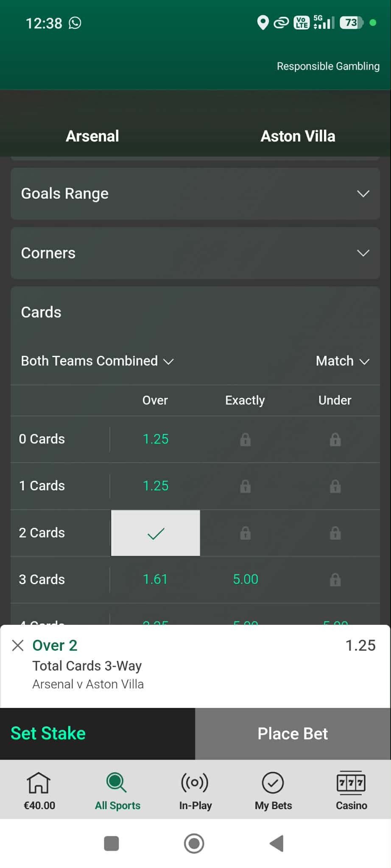The width and height of the screenshot is (391, 868).
Task: Tap the Android recent apps square
Action: 112,843
